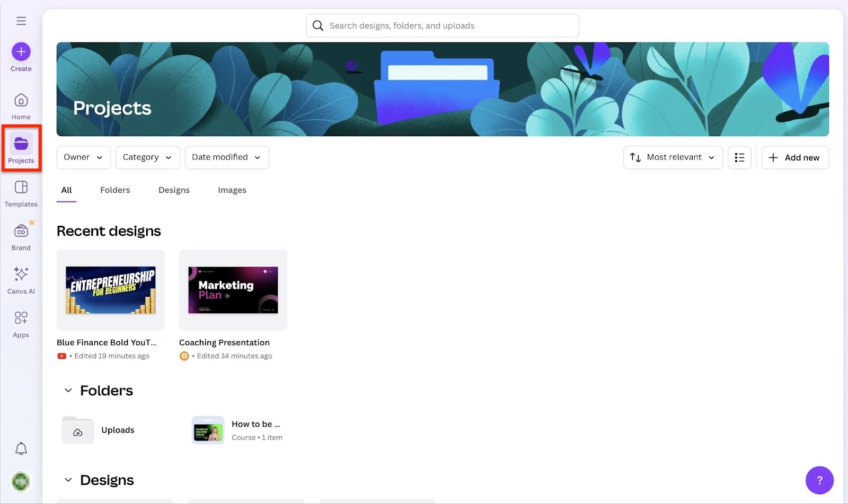Click 'Edited 19 minutes ago' text

(112, 356)
